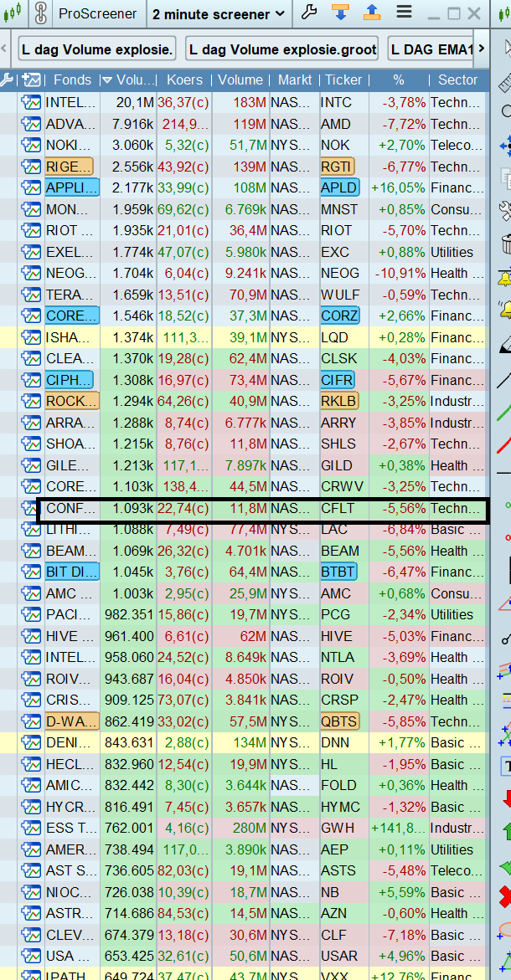Select the highlighted CORZ ticker cell
Viewport: 511px width, 980px height.
(x=339, y=316)
